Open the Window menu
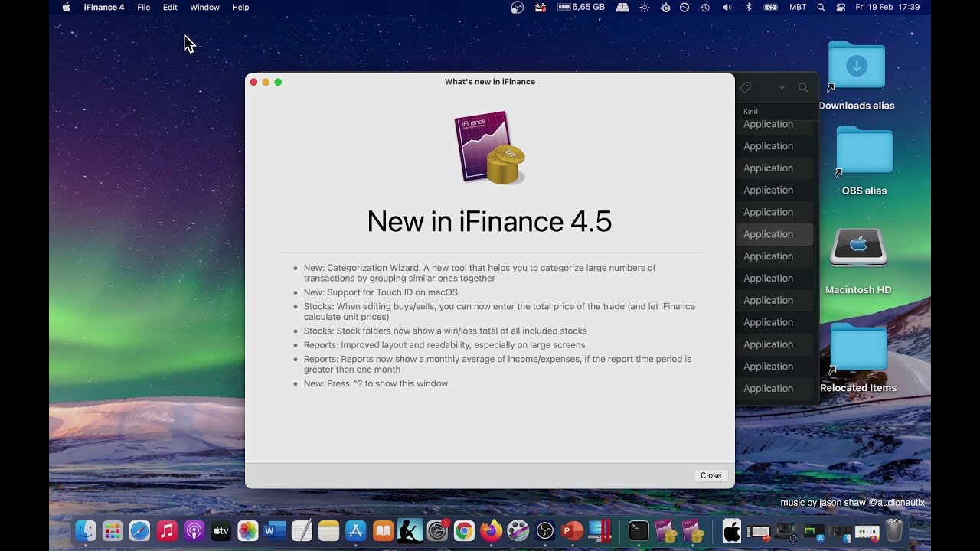This screenshot has height=551, width=980. click(204, 7)
